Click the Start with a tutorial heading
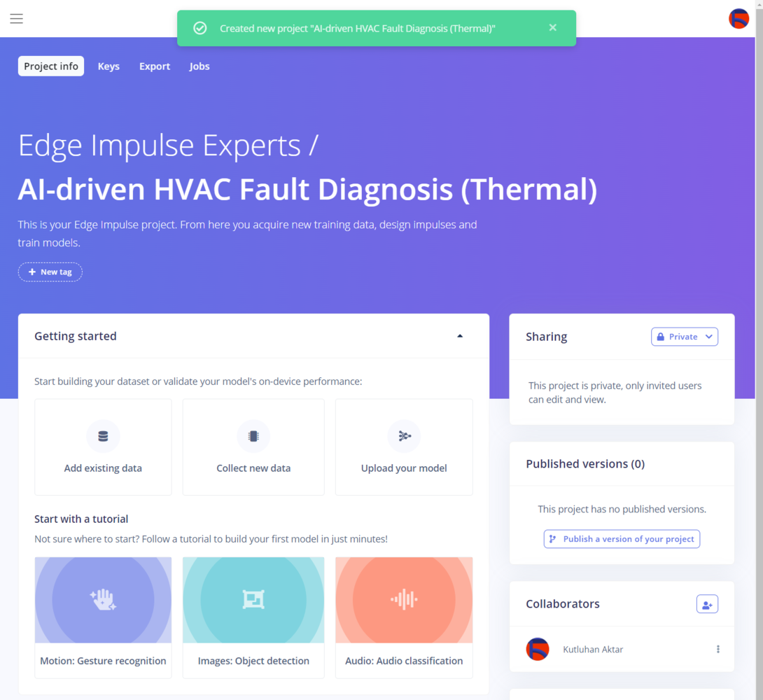The image size is (763, 700). point(81,519)
